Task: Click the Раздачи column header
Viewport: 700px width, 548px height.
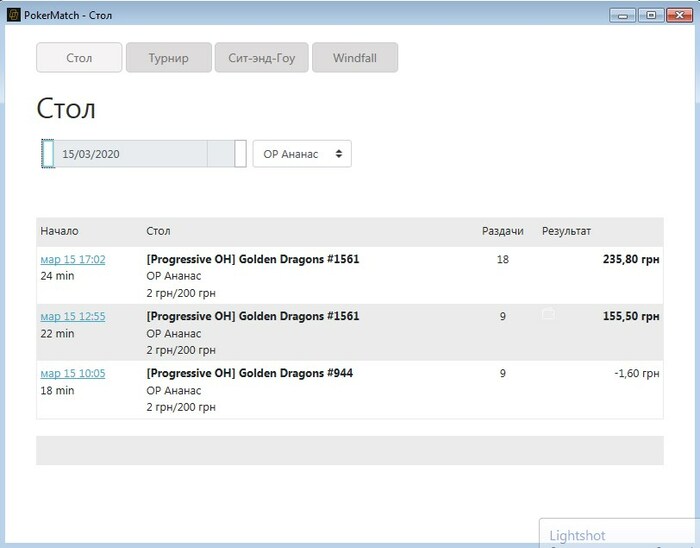Action: [x=503, y=231]
